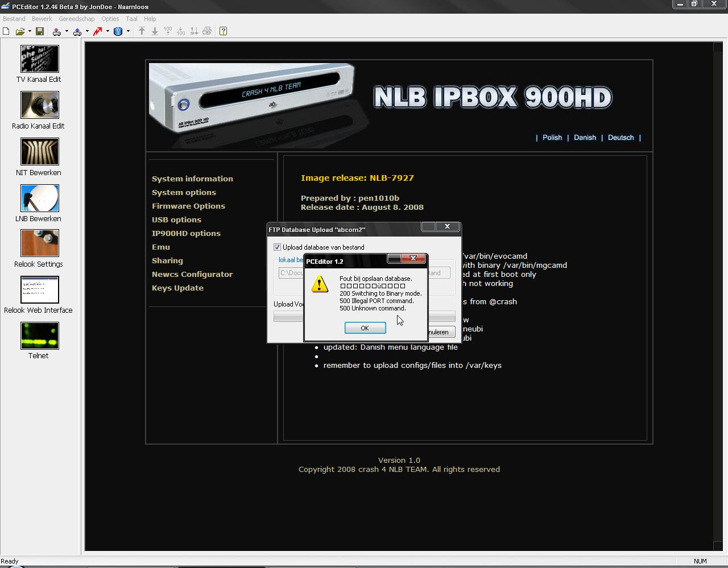Click the Annuleren button in FTP dialog

coord(441,332)
